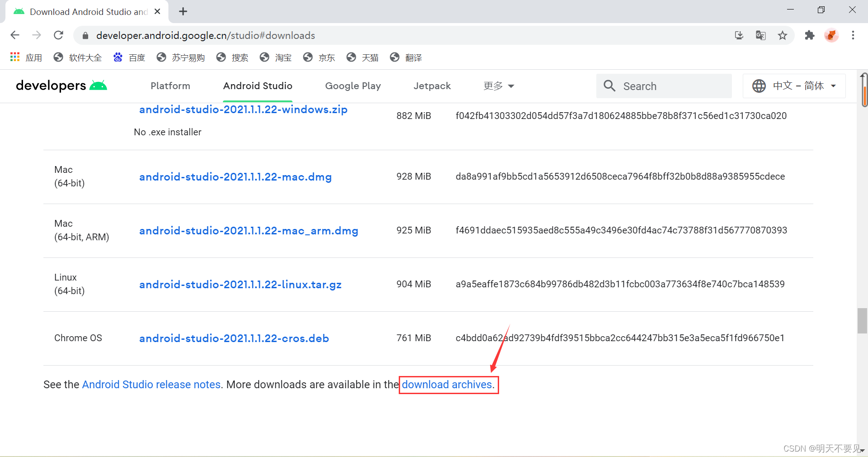Open the 中文 – 简体 language dropdown

pyautogui.click(x=794, y=86)
